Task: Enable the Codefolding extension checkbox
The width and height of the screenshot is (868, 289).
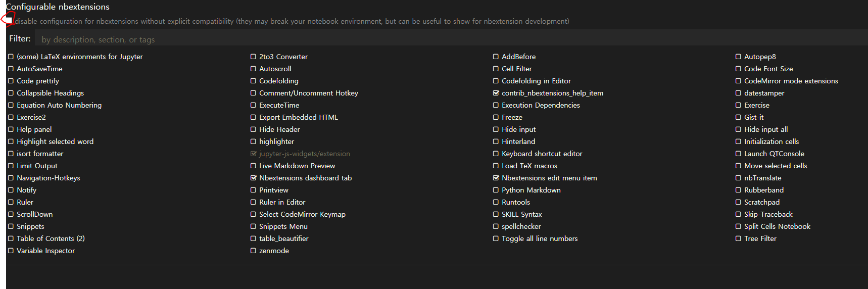Action: [253, 81]
